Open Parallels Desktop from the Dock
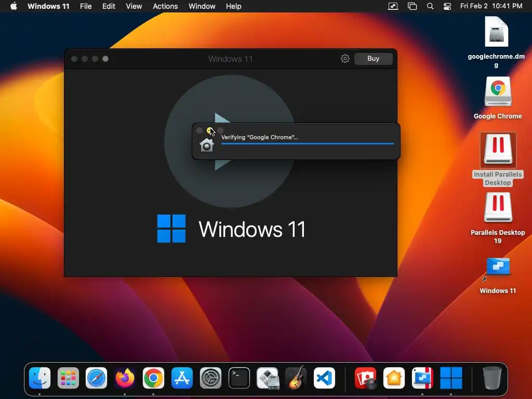Image resolution: width=532 pixels, height=399 pixels. [422, 378]
